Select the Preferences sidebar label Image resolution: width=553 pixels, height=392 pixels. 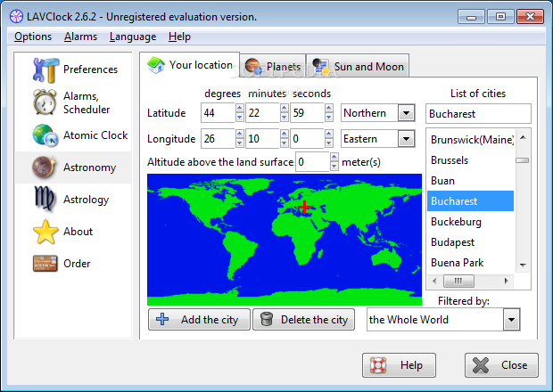coord(90,69)
